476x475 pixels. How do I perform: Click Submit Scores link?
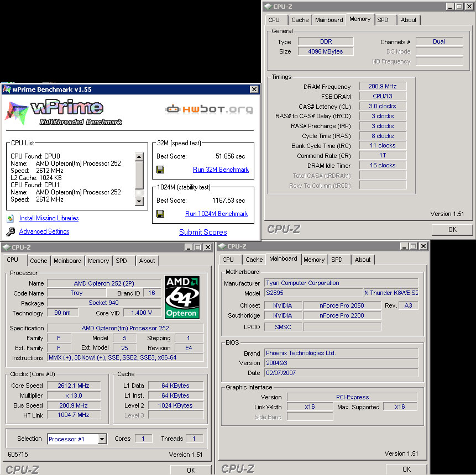203,233
